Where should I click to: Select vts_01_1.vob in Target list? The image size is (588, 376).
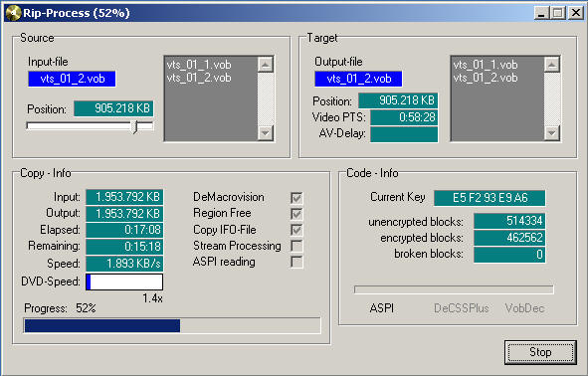(486, 65)
